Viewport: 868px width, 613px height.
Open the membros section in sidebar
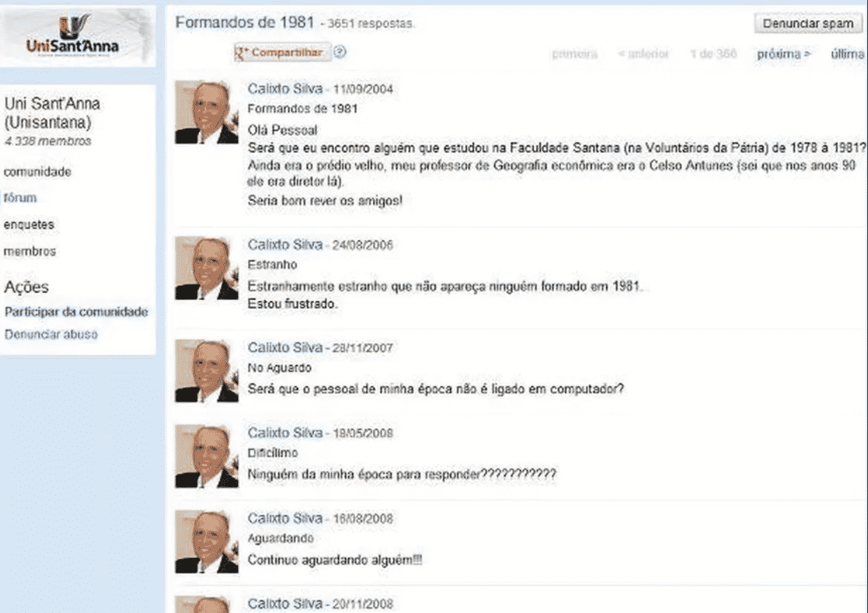[x=30, y=251]
